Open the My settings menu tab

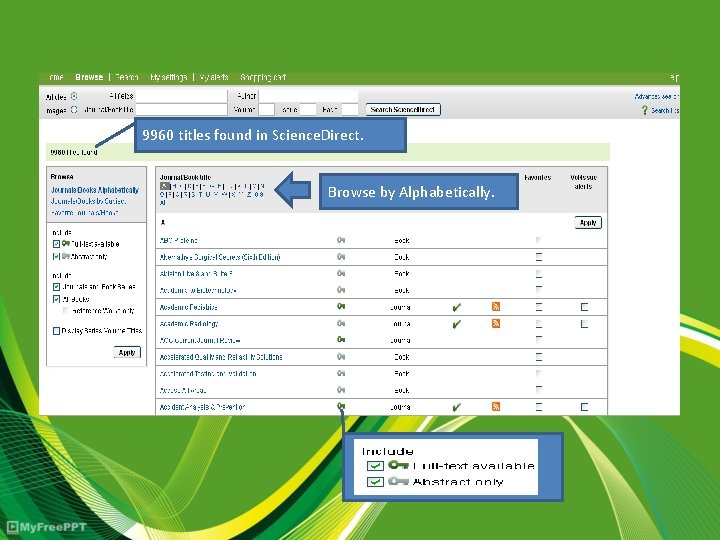[x=169, y=77]
